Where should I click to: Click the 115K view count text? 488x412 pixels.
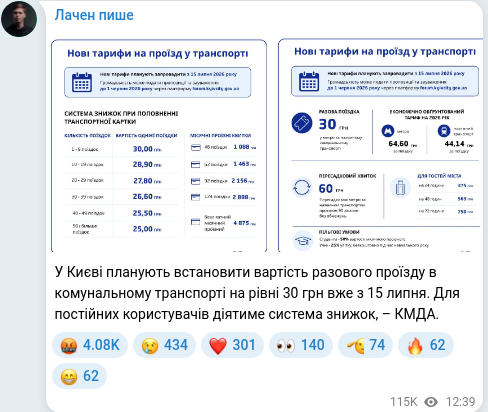[404, 402]
